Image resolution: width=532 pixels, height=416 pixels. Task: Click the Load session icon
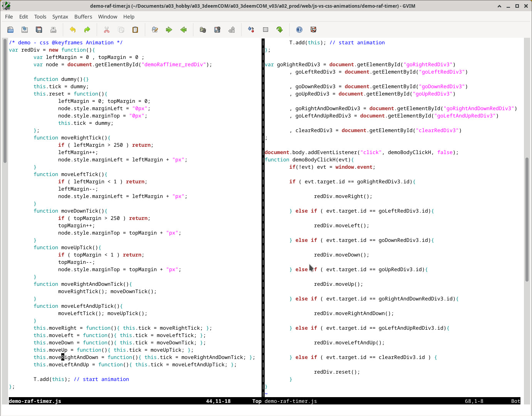[x=203, y=30]
